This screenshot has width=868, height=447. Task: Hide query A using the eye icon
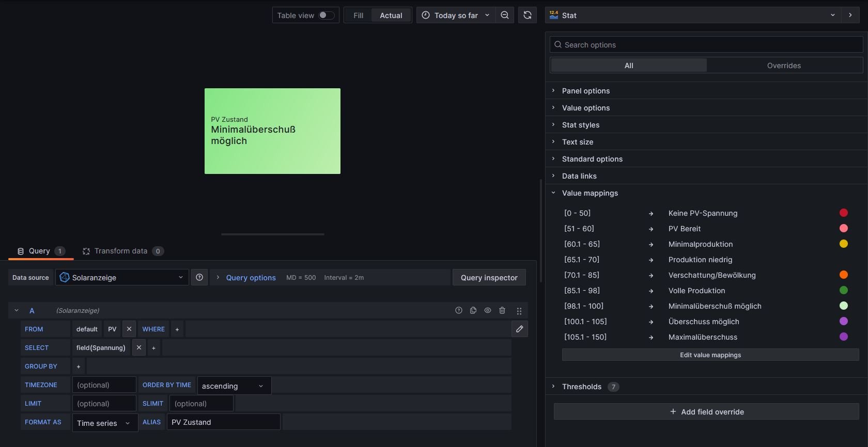click(x=488, y=310)
